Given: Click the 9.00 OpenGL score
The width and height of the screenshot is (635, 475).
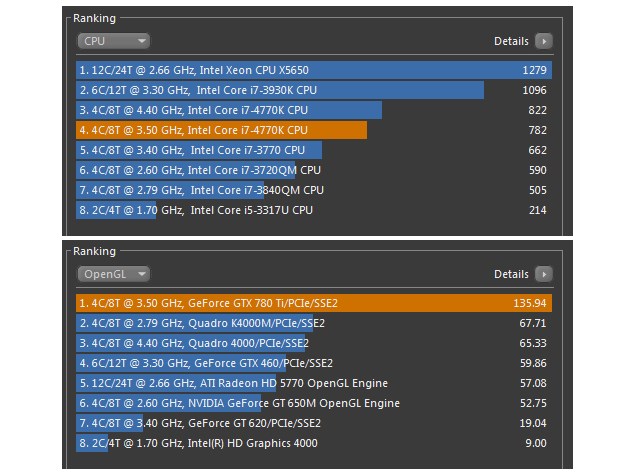Looking at the screenshot, I should [536, 443].
